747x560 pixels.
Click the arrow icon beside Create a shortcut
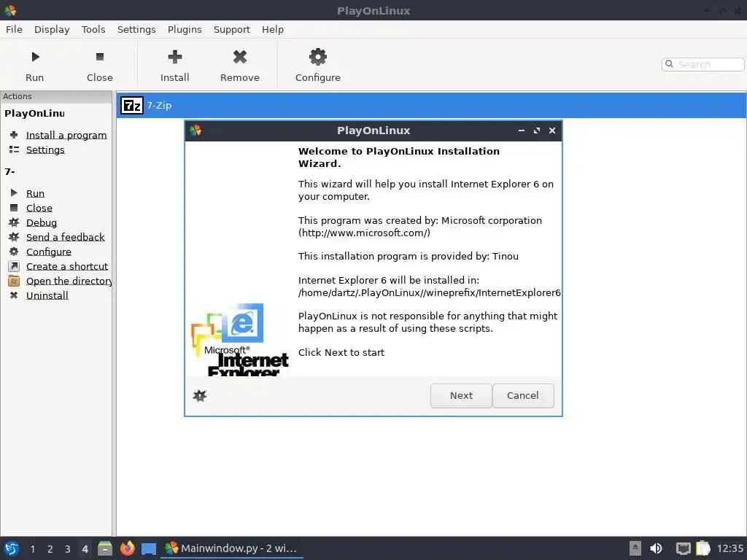coord(14,266)
